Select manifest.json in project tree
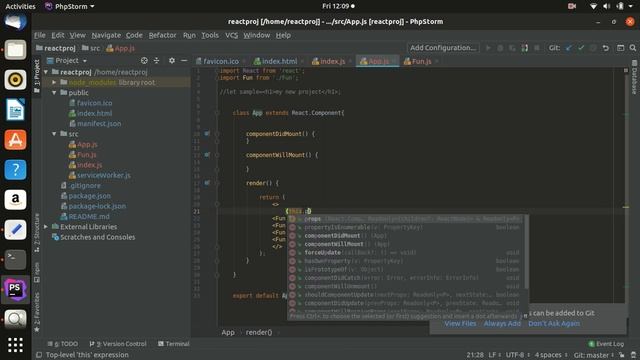 (x=99, y=124)
